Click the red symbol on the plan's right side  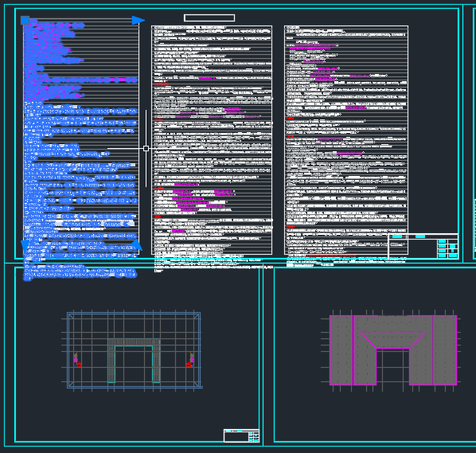189,365
